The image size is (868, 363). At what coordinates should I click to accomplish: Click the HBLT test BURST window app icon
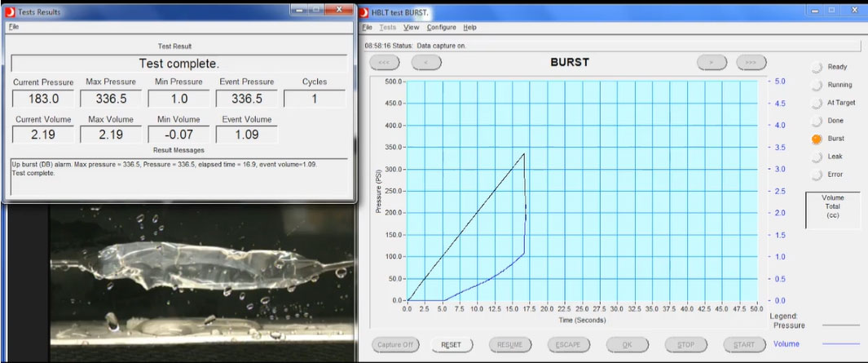point(364,12)
